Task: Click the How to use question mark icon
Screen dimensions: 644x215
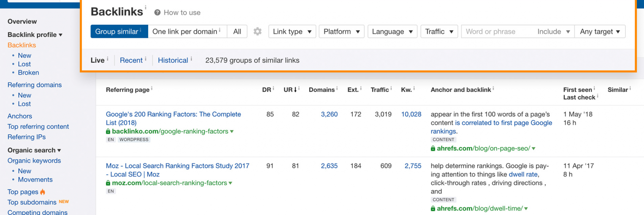Action: pos(157,13)
